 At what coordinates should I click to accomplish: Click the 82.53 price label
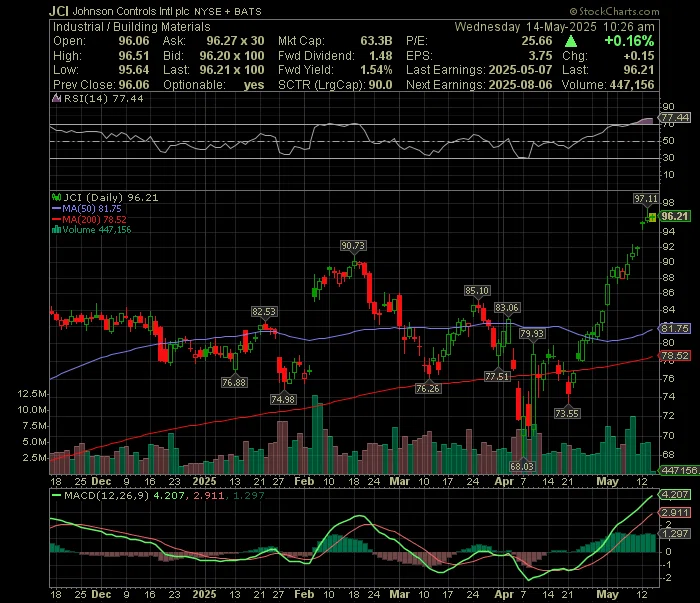(264, 312)
